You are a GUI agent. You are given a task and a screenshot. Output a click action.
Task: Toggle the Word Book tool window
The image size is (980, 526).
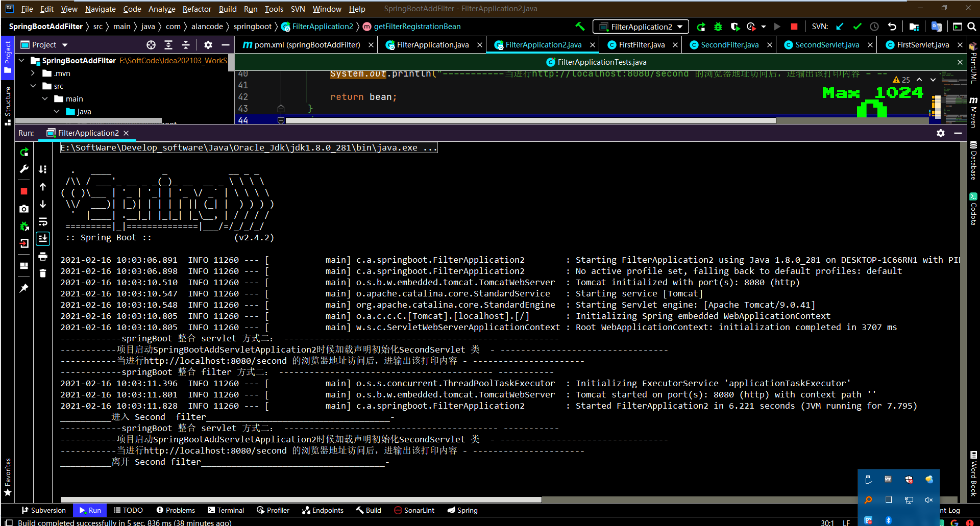click(x=973, y=473)
